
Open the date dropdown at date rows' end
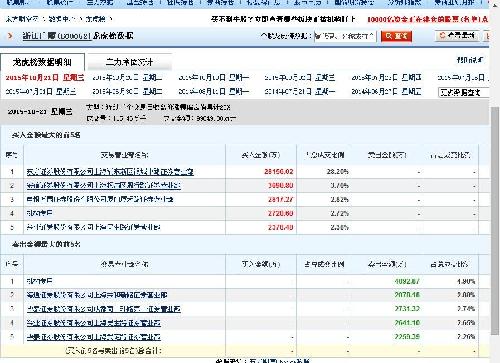pos(464,92)
